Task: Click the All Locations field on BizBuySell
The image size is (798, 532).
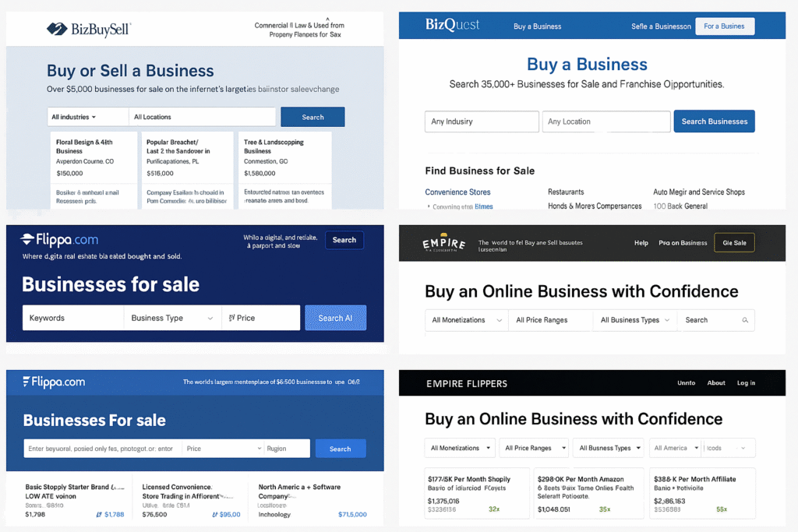Action: (x=202, y=117)
